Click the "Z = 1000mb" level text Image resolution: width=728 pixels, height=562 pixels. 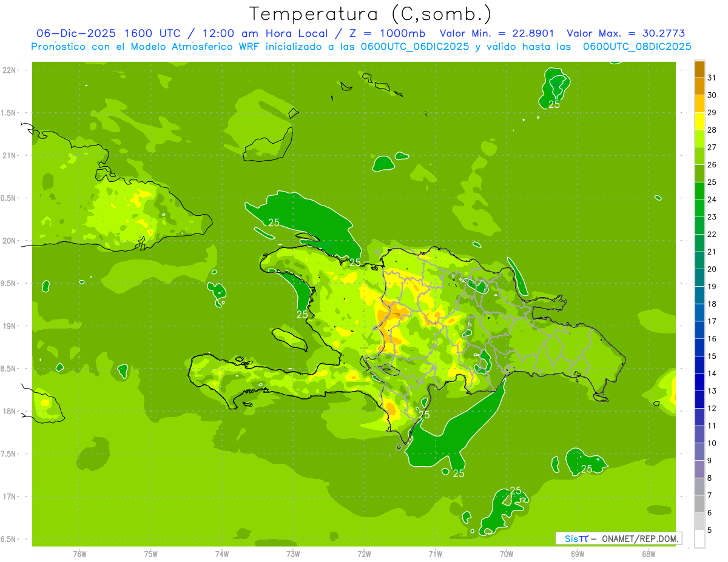[385, 33]
